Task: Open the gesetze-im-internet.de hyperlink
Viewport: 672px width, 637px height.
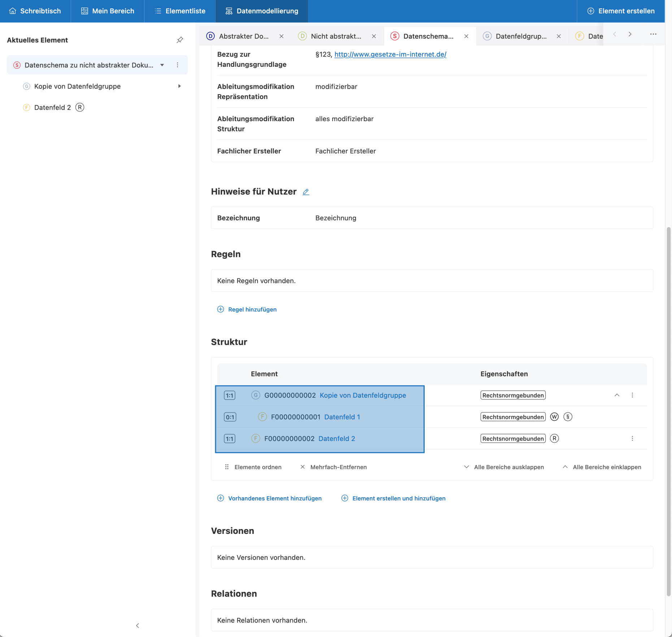Action: (390, 54)
